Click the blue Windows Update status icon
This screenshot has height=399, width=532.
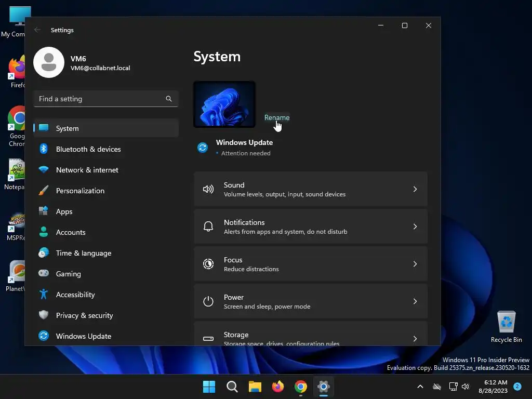[203, 148]
